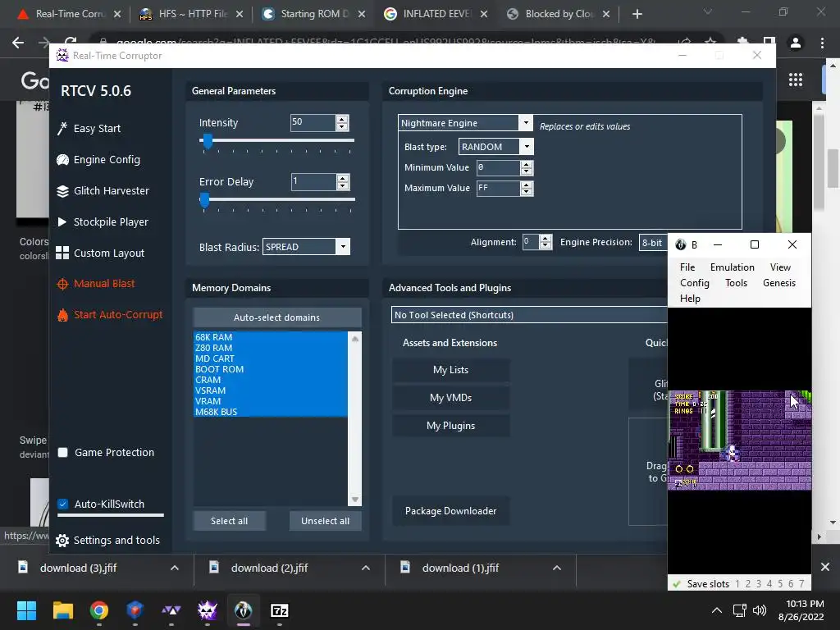Adjust the Maximum Value spinner
The width and height of the screenshot is (840, 630).
tap(527, 189)
